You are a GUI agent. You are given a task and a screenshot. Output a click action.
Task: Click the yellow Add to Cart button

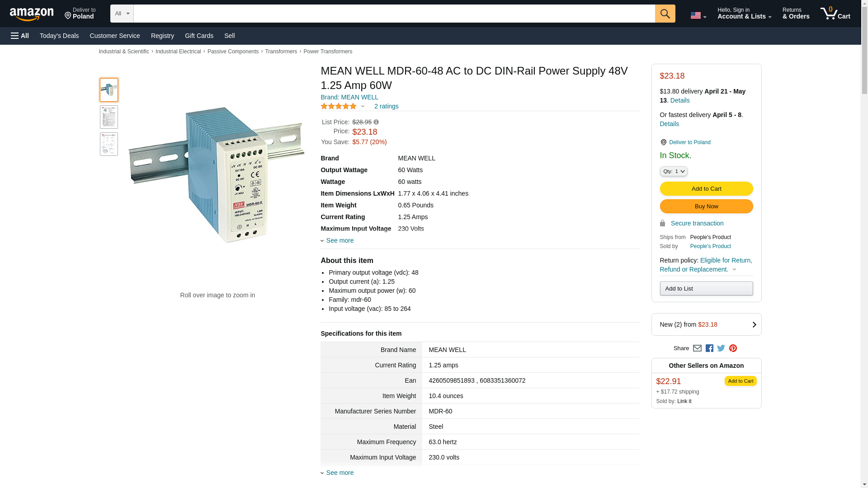[x=706, y=188]
